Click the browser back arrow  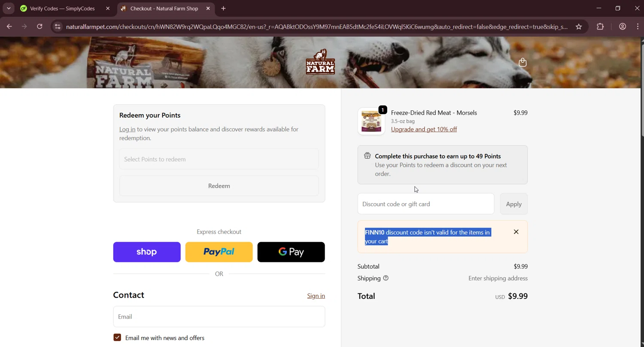pos(9,27)
